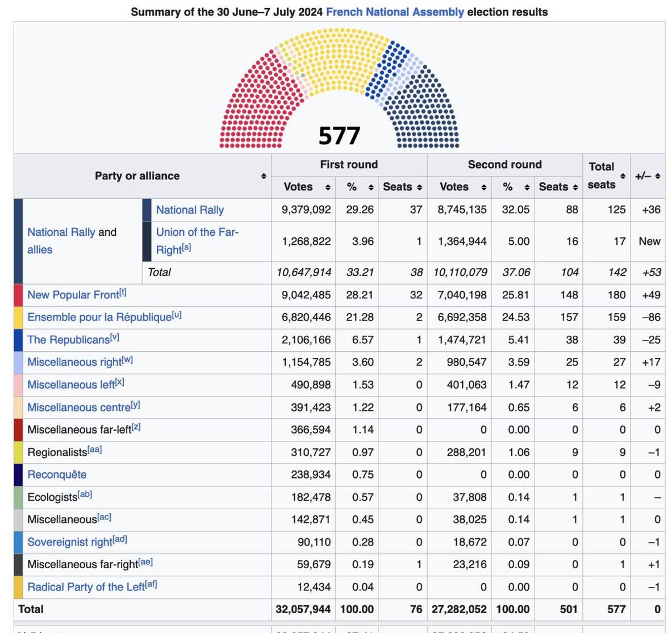Open footnote [z] on Miscellaneous far-left

tap(136, 427)
